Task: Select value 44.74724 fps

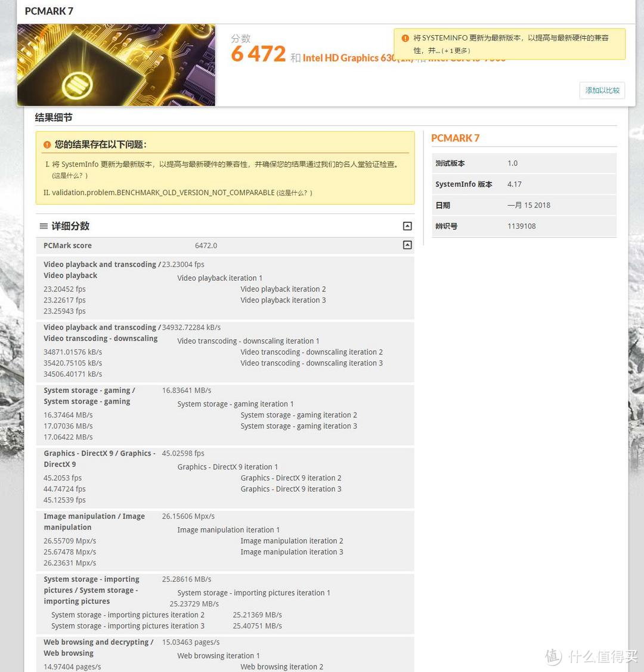Action: pos(65,489)
